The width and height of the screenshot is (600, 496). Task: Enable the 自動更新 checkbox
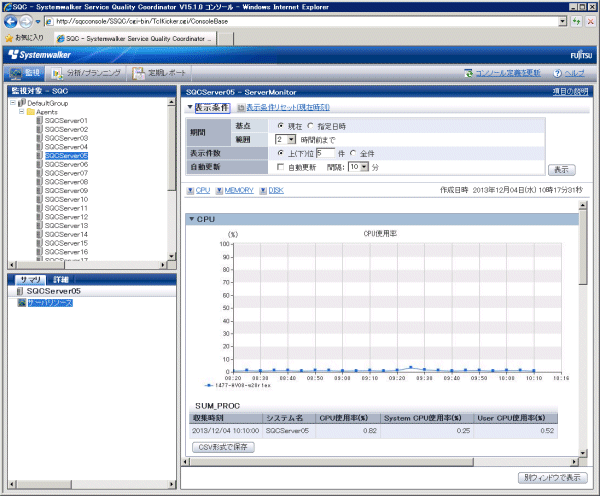tap(281, 167)
